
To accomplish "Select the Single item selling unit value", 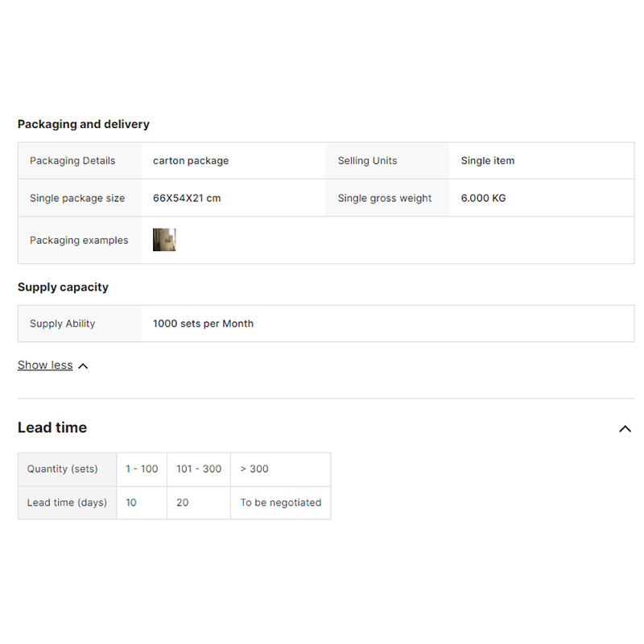I will tap(487, 161).
